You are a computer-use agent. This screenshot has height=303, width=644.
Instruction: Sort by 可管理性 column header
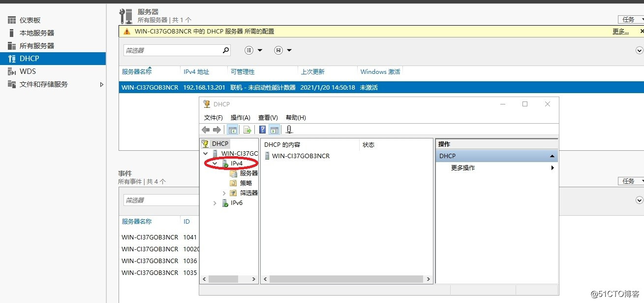click(x=243, y=71)
